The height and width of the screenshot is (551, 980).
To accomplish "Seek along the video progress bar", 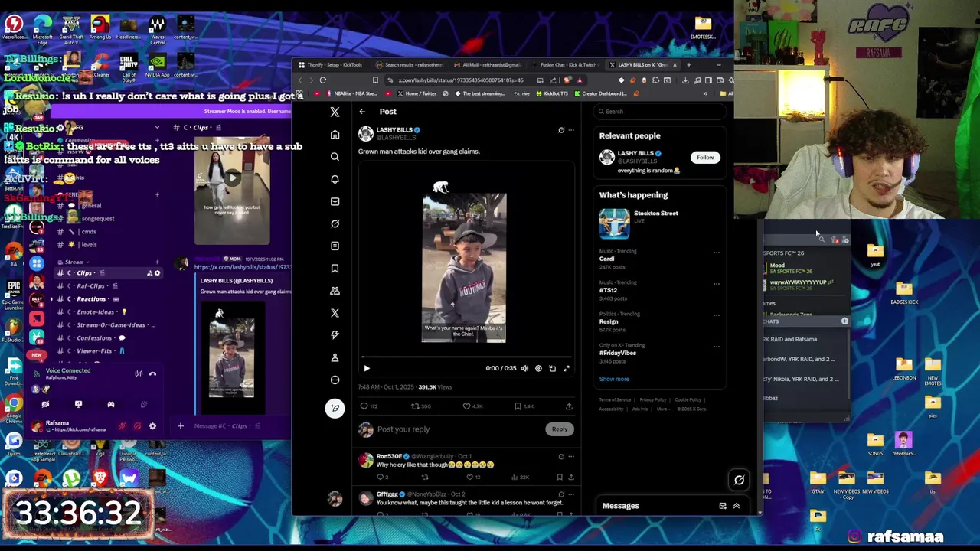I will [465, 357].
